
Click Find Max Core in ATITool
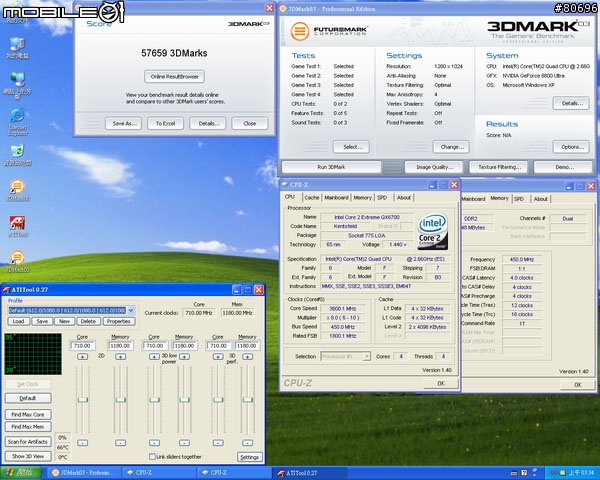tap(28, 415)
